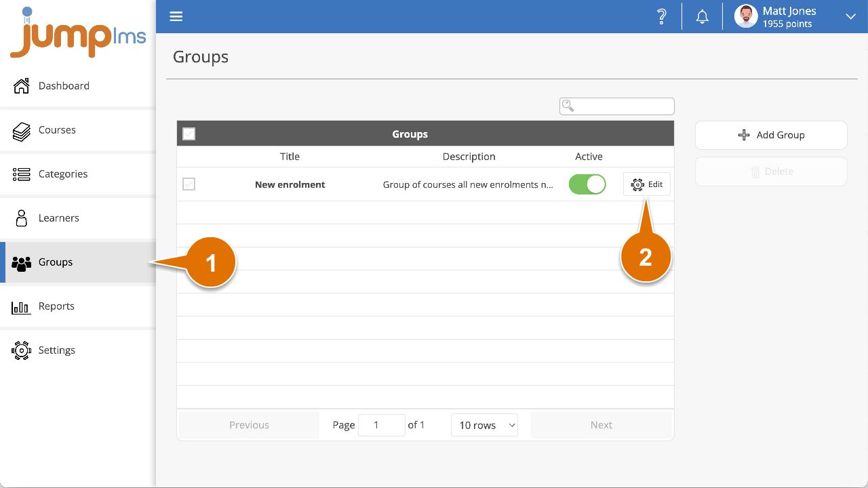Click the Title column header

pyautogui.click(x=290, y=157)
